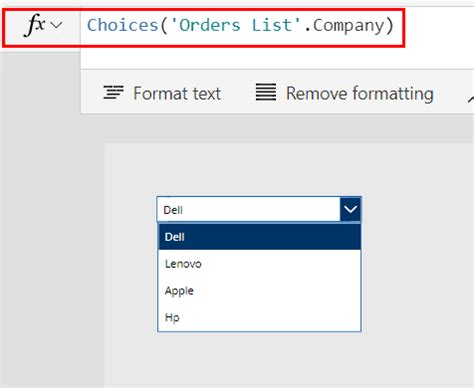Click the Remove formatting lines icon

click(x=266, y=92)
